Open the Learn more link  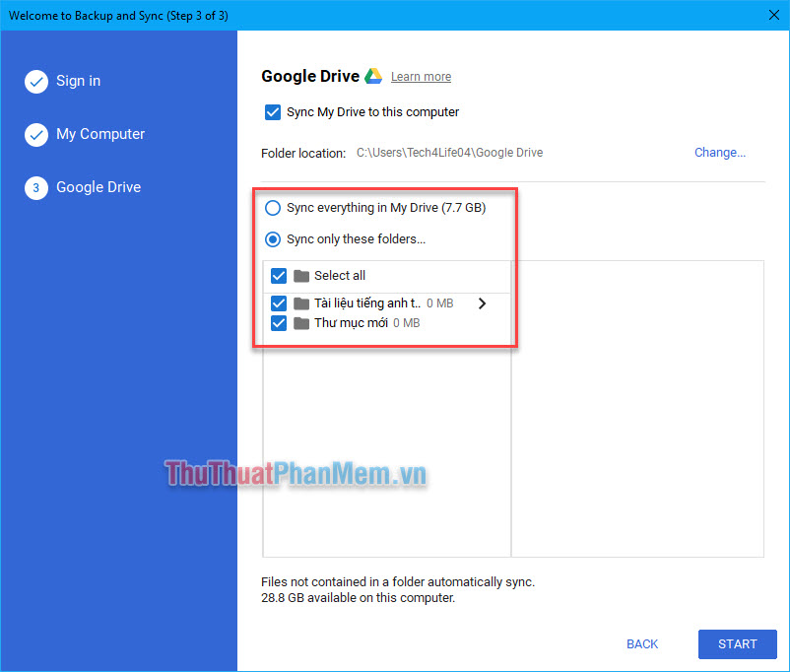[421, 76]
